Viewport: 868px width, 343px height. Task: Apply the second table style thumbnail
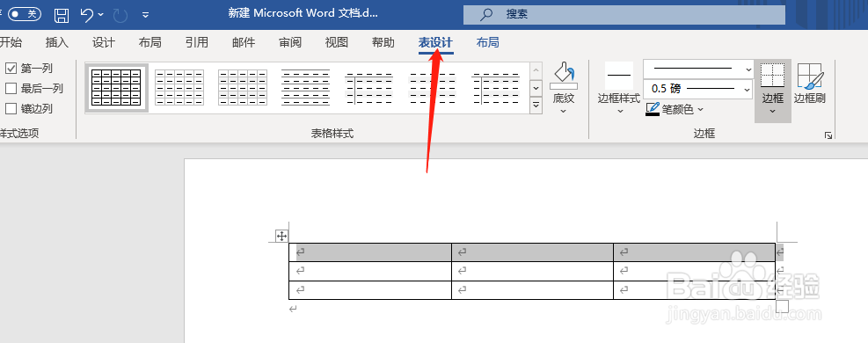[179, 87]
